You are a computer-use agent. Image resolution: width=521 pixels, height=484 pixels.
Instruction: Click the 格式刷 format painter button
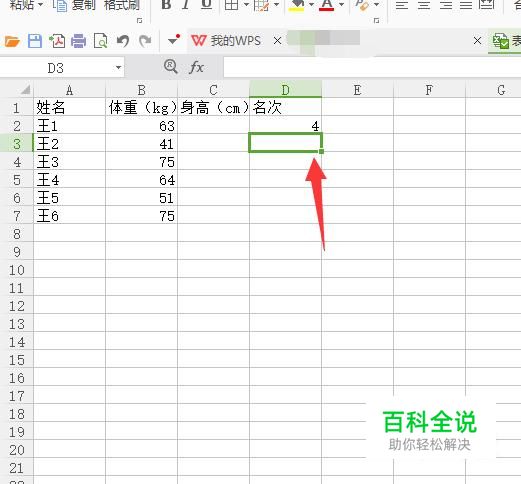[x=122, y=5]
